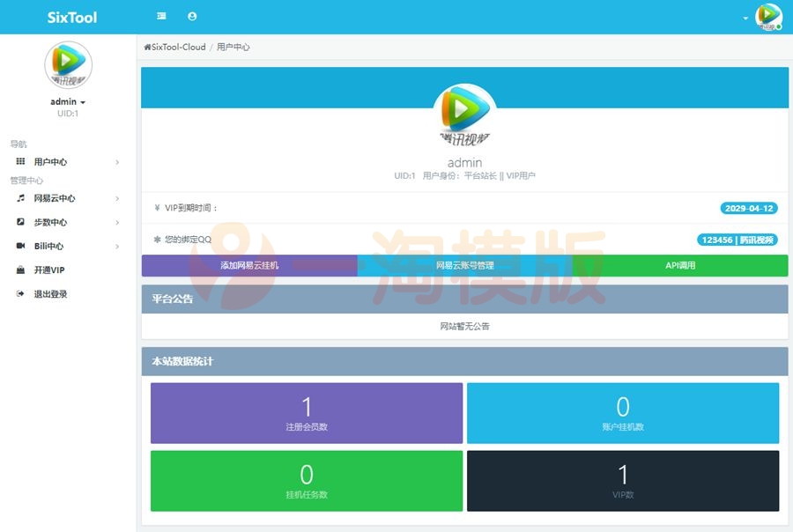Image resolution: width=793 pixels, height=532 pixels.
Task: Expand the 网易云中心 submenu chevron
Action: click(x=115, y=198)
